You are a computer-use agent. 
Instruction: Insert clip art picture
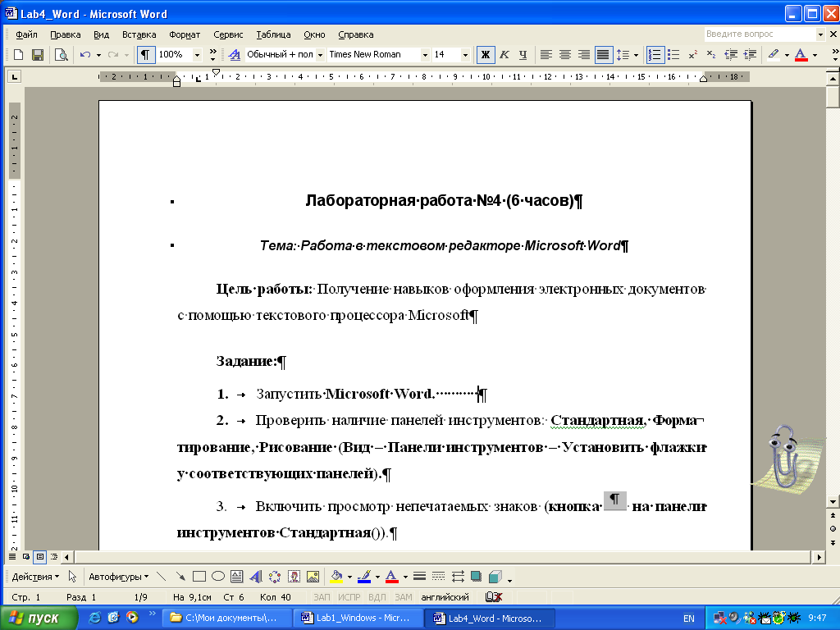294,577
